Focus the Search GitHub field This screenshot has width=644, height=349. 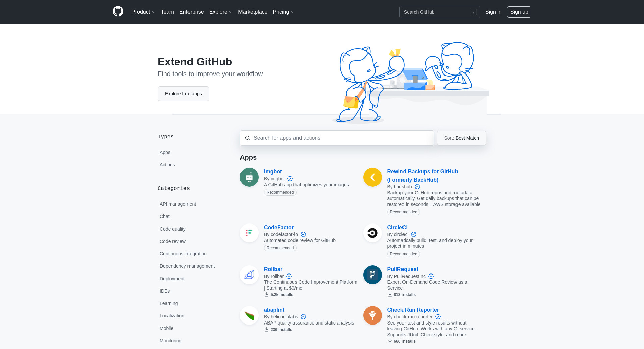tap(439, 12)
